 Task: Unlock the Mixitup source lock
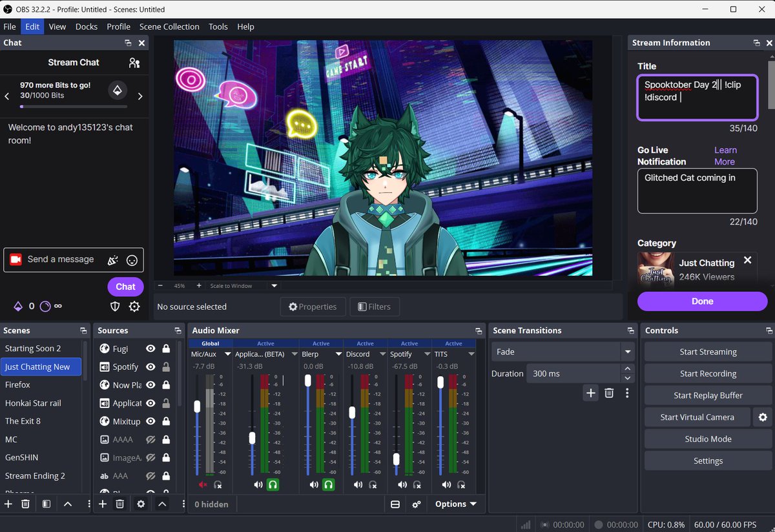[x=166, y=422]
